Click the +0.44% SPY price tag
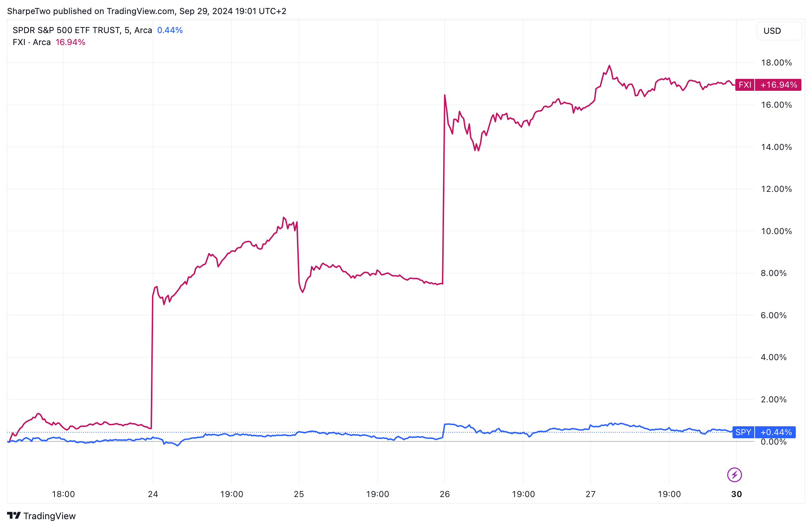 coord(775,432)
